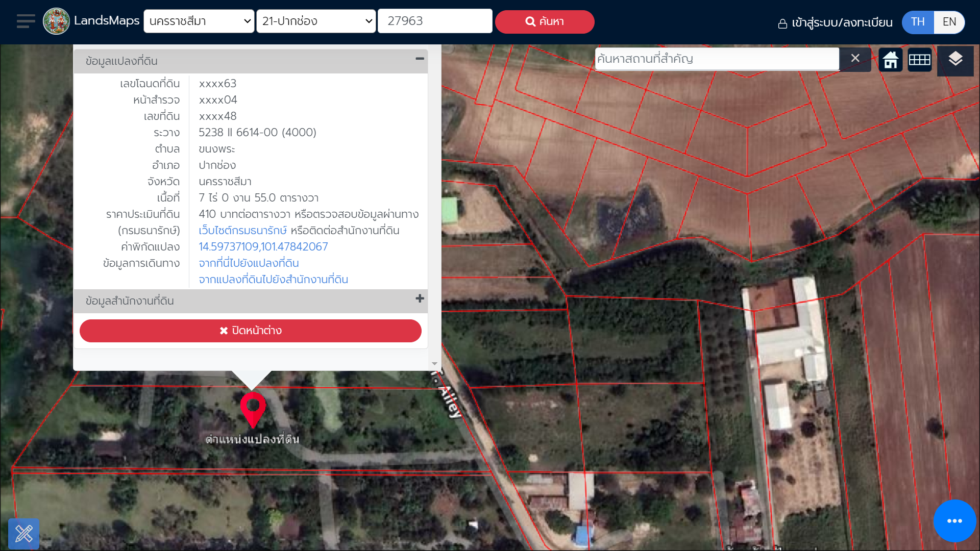
Task: Open the district dropdown 21-ปากช่อง
Action: [x=316, y=21]
